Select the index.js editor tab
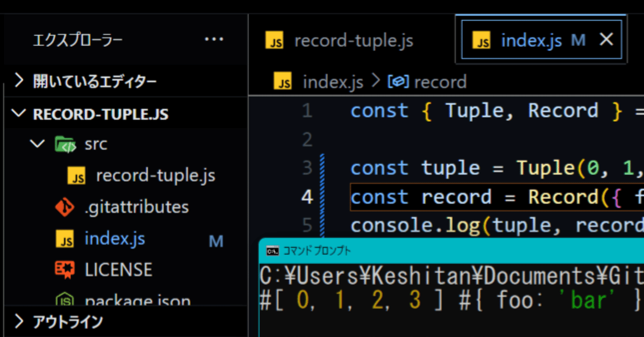 tap(532, 40)
